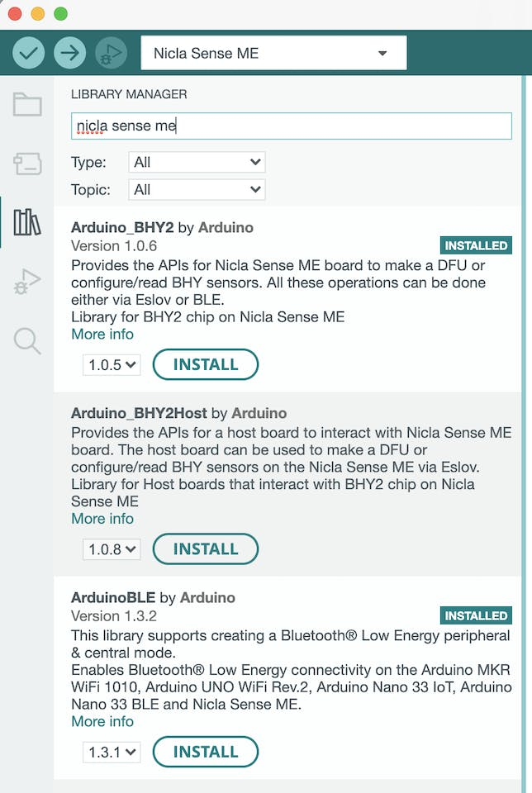Open the 1.3.1 version dropdown for ArduinoBLE

tap(112, 752)
